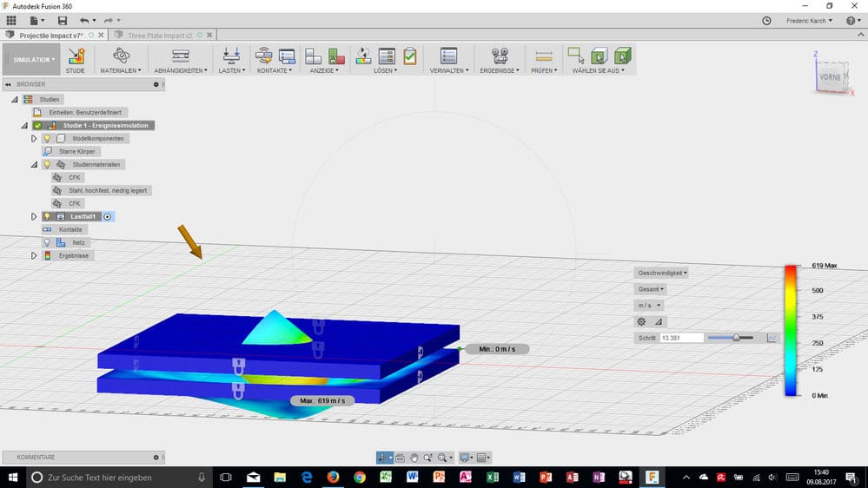868x488 pixels.
Task: Open Firefox from the taskbar
Action: pyautogui.click(x=333, y=477)
